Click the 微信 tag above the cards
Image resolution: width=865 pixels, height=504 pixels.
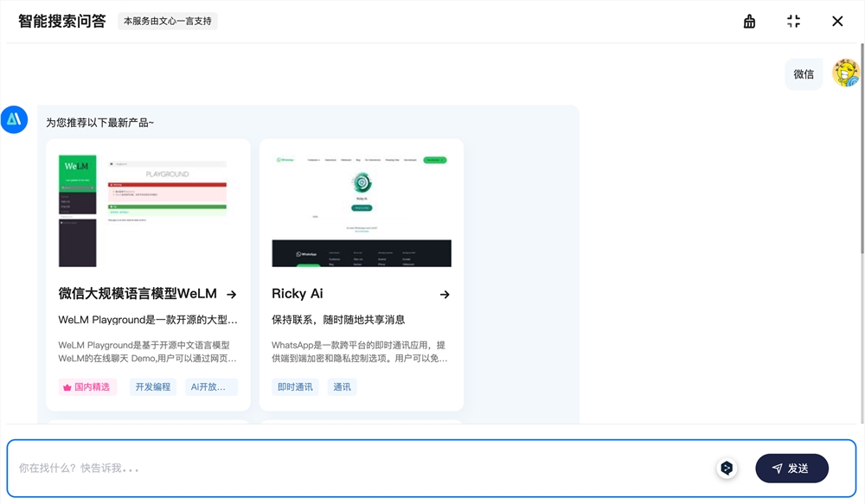804,73
